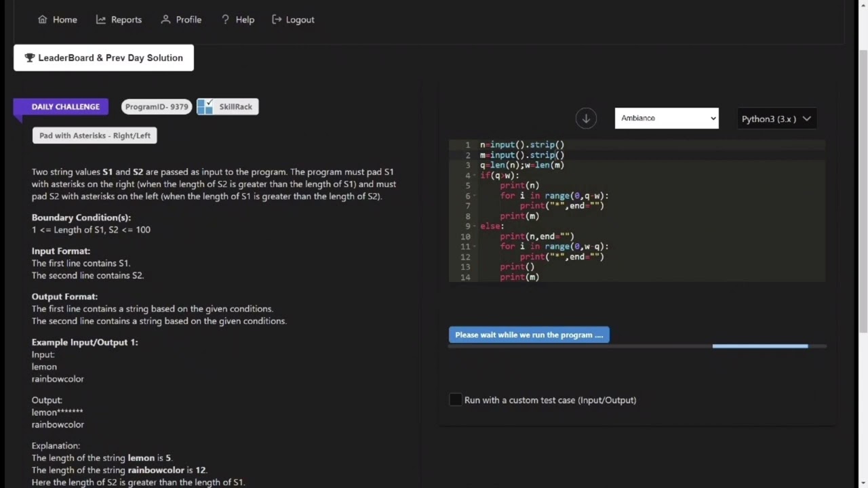The image size is (868, 488).
Task: Open the Home menu item
Action: click(58, 20)
